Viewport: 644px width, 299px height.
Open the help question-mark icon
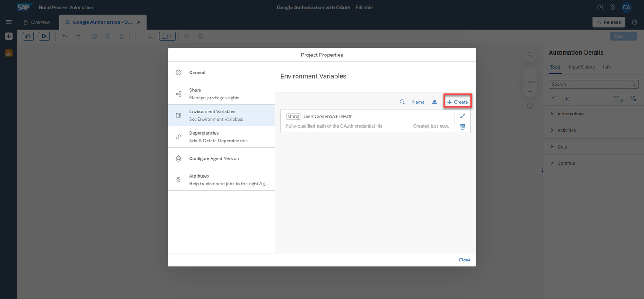(613, 8)
